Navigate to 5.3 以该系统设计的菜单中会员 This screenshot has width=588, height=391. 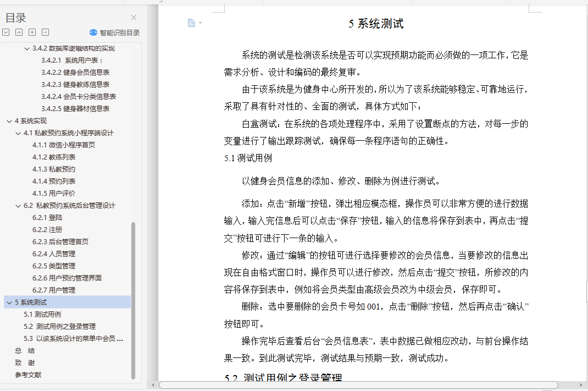tap(74, 338)
